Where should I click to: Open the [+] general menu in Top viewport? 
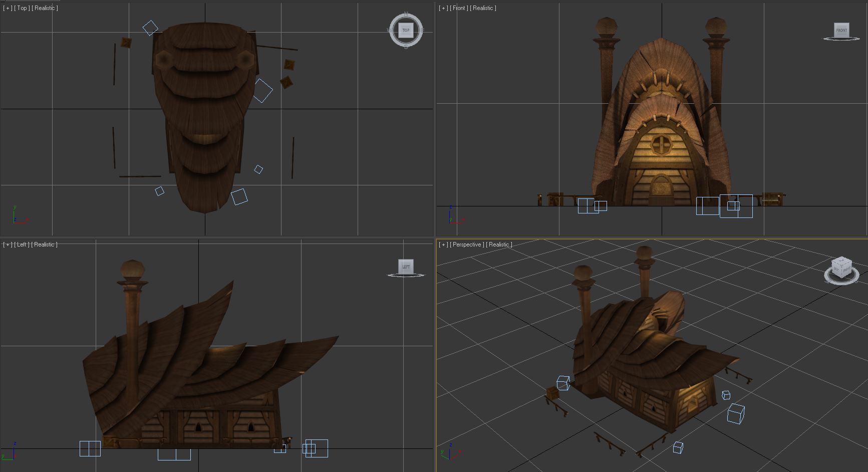click(x=8, y=8)
